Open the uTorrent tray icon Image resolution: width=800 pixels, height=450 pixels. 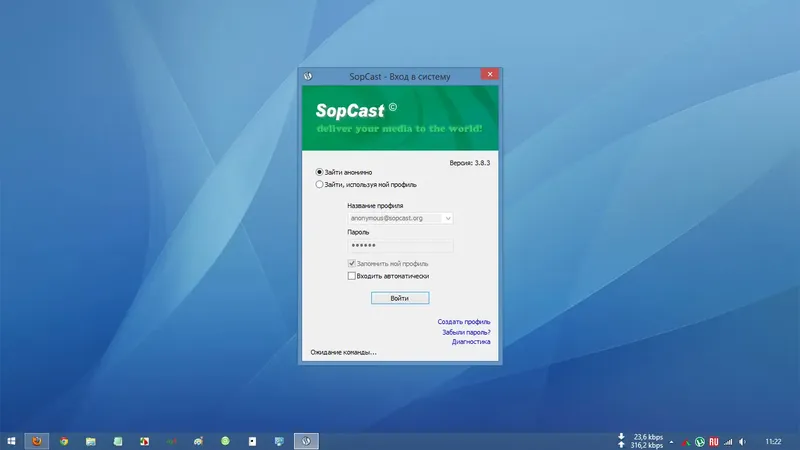[x=699, y=442]
